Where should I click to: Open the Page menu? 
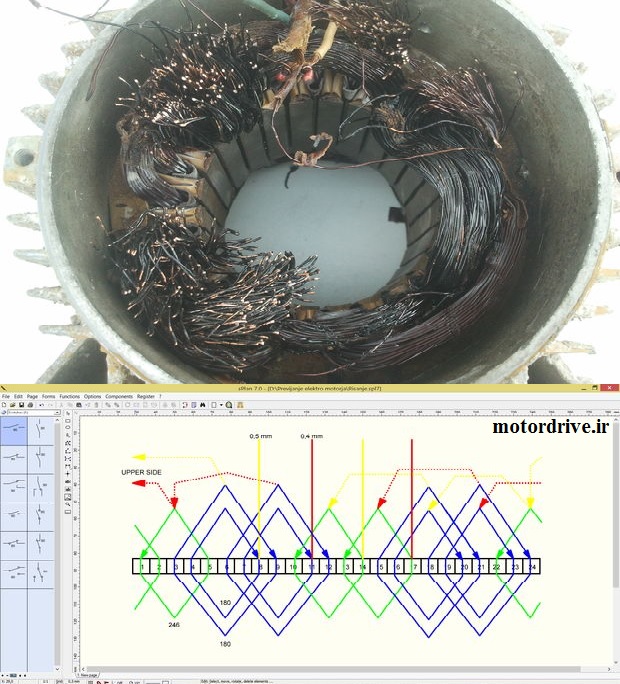[x=32, y=397]
